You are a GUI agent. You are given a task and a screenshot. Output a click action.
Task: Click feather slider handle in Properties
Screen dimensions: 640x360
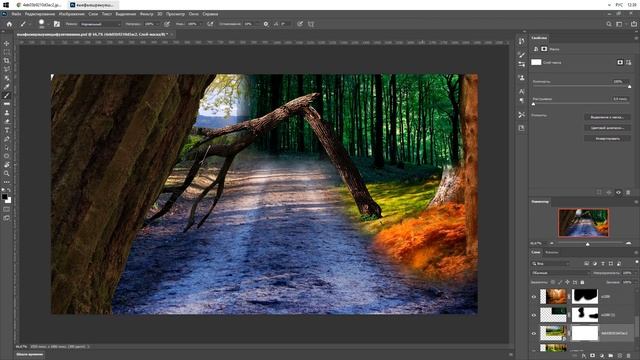(x=533, y=104)
